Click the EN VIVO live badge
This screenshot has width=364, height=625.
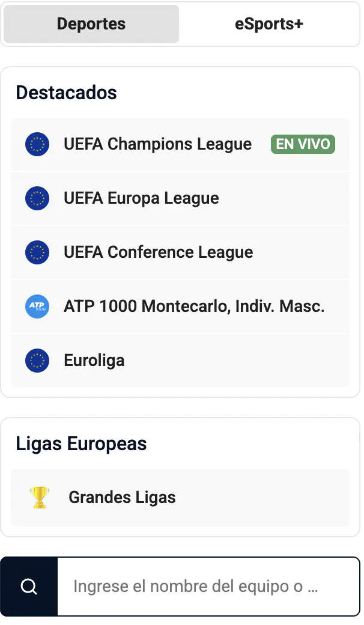click(303, 144)
